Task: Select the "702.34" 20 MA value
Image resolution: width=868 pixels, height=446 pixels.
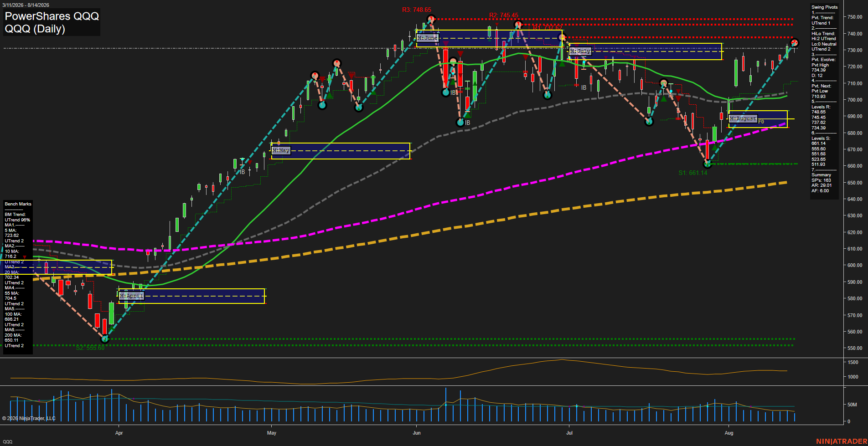Action: 12,277
